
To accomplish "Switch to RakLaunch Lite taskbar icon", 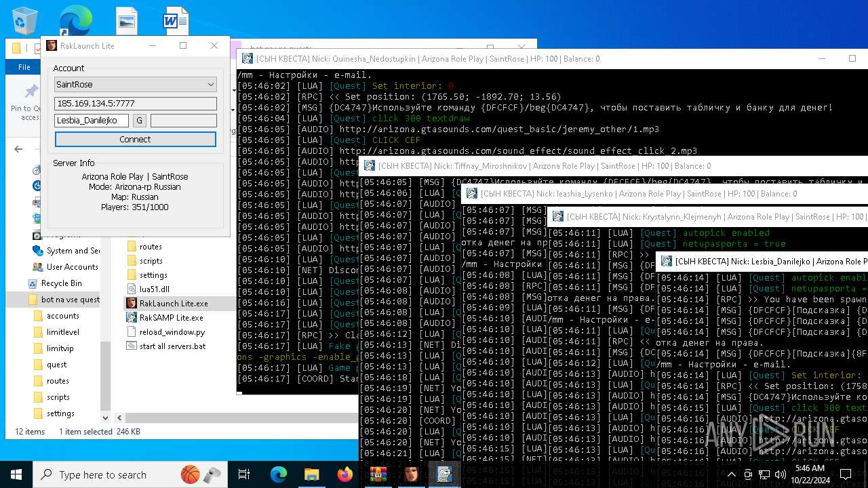I will [x=411, y=474].
